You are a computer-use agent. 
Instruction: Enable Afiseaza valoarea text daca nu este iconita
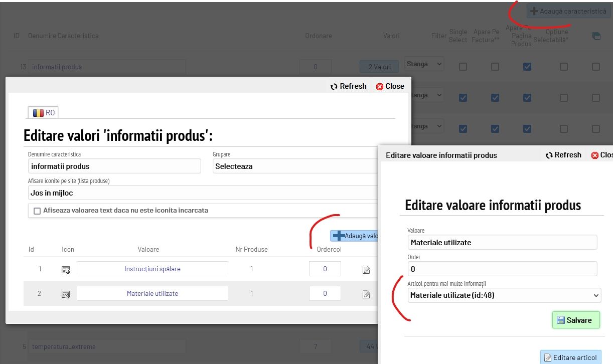(37, 211)
